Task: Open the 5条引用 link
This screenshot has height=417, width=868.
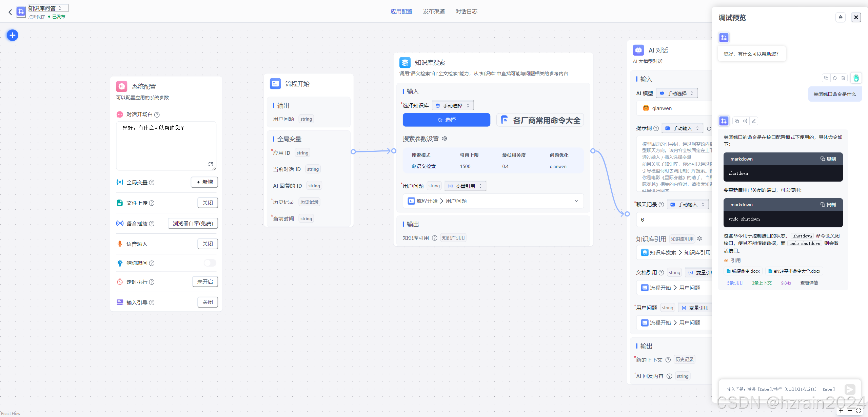Action: [735, 283]
